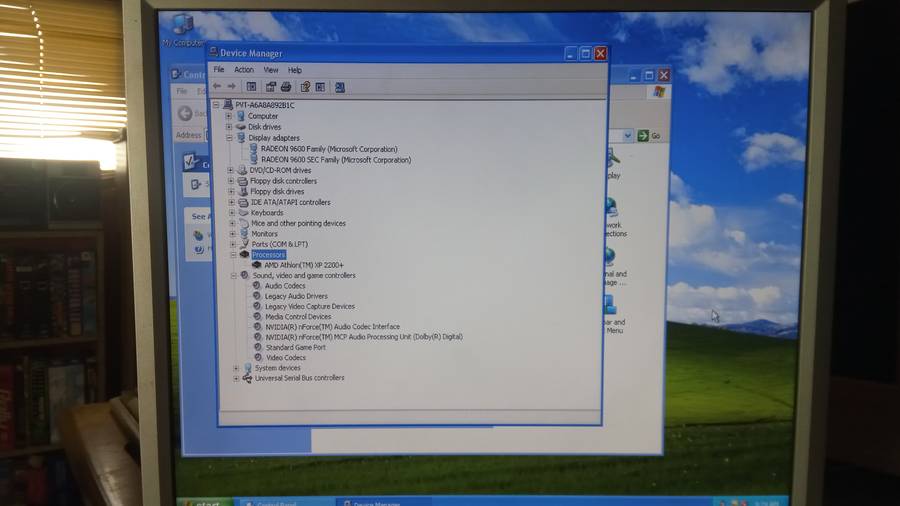Select the Standard Game Port device

pos(296,347)
